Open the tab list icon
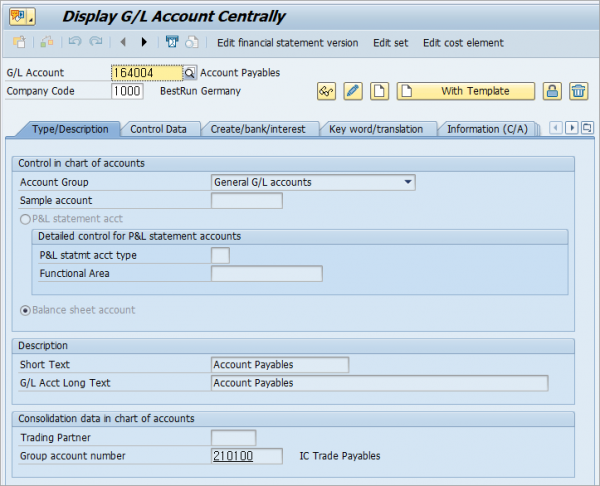 [587, 127]
